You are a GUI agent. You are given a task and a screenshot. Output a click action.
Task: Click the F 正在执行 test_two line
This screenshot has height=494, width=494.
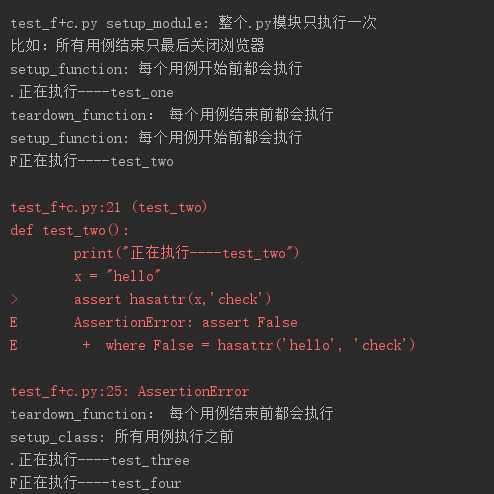coord(92,161)
